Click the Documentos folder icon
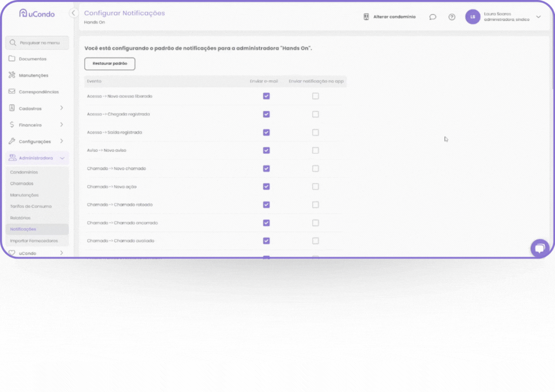Screen dimensions: 555x392 [12, 59]
